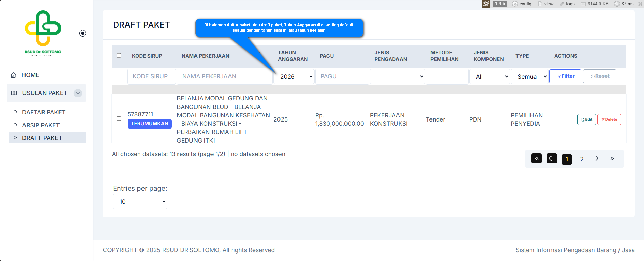Open DAFTAR PAKET in the sidebar

point(44,112)
